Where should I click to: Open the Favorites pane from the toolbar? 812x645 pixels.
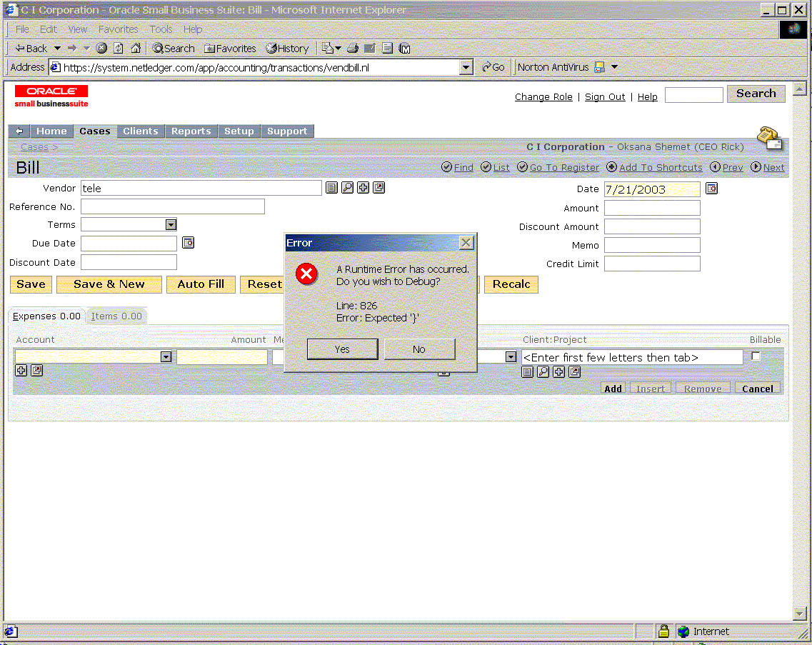point(231,48)
